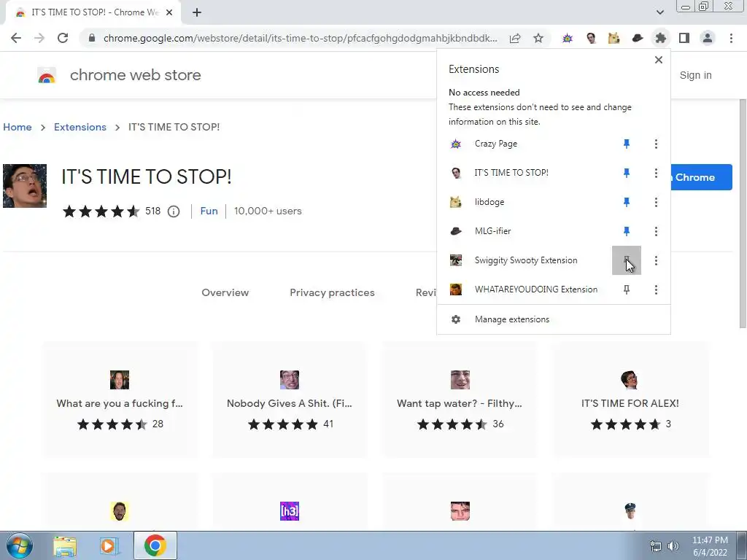This screenshot has height=560, width=747.
Task: Go to Extensions breadcrumb link
Action: click(80, 127)
